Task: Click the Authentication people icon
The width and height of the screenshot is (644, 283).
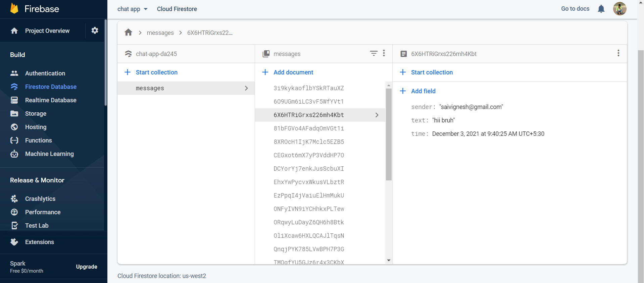Action: (x=14, y=73)
